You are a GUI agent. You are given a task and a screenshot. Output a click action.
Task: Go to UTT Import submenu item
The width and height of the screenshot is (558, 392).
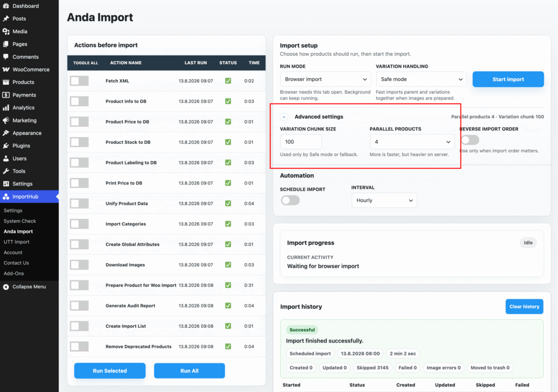[16, 242]
